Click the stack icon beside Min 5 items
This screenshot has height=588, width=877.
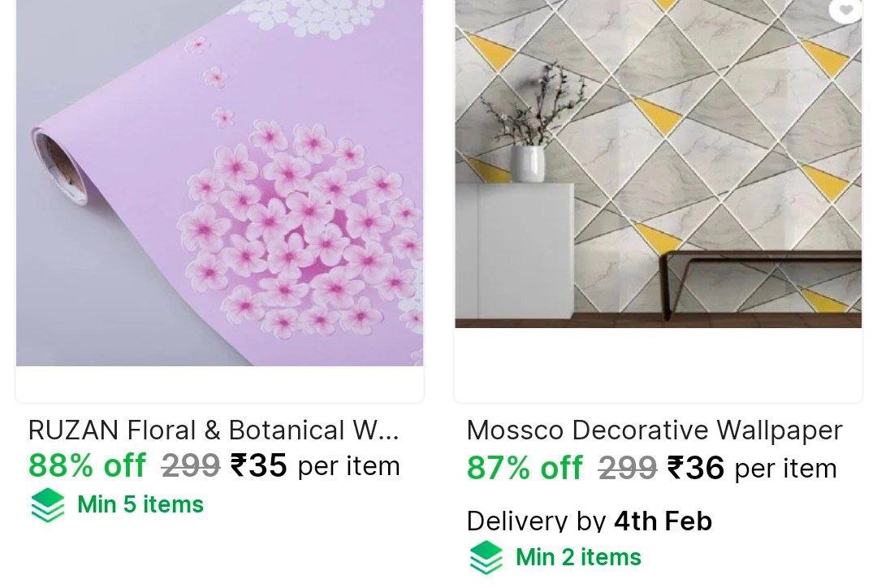click(47, 504)
